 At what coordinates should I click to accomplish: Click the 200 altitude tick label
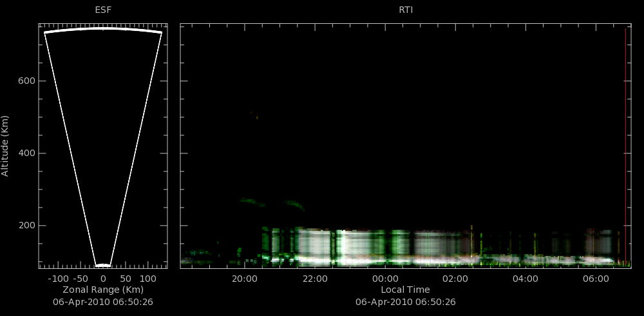coord(26,226)
